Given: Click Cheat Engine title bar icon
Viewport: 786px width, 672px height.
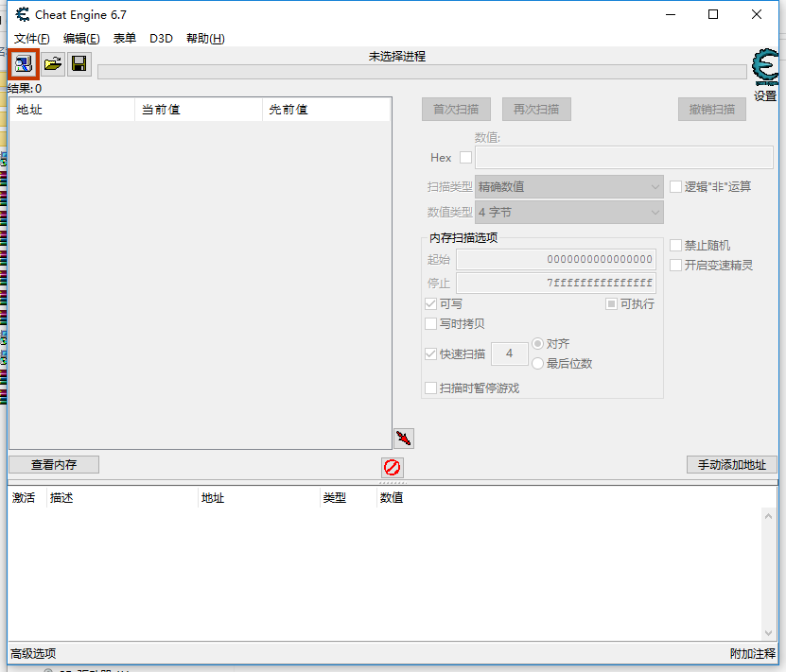Looking at the screenshot, I should (x=21, y=14).
